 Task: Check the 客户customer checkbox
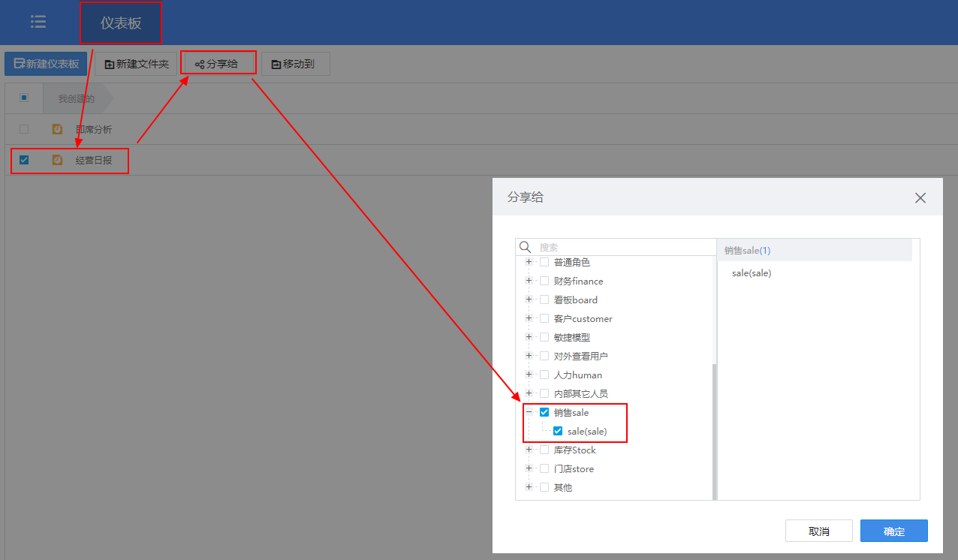click(x=544, y=318)
